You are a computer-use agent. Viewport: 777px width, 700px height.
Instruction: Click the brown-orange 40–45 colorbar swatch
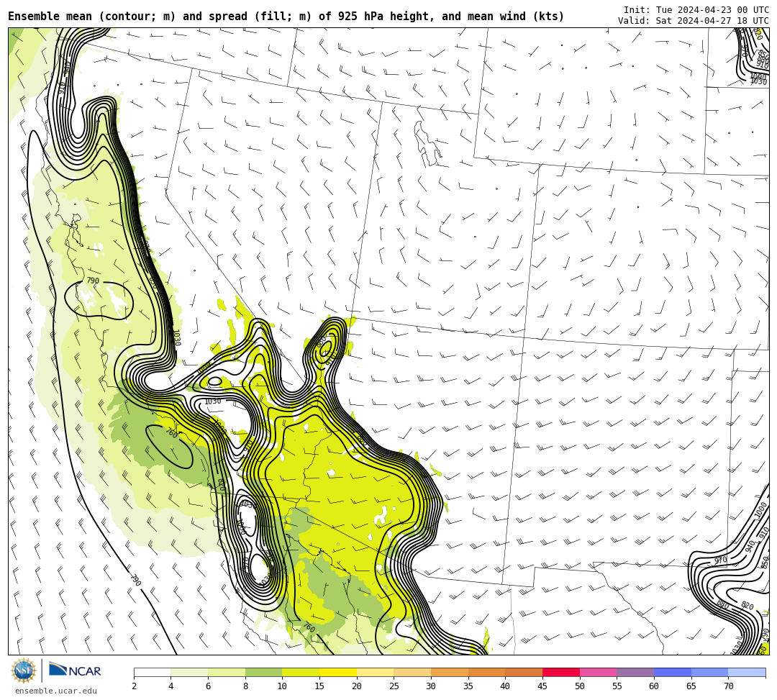(524, 672)
